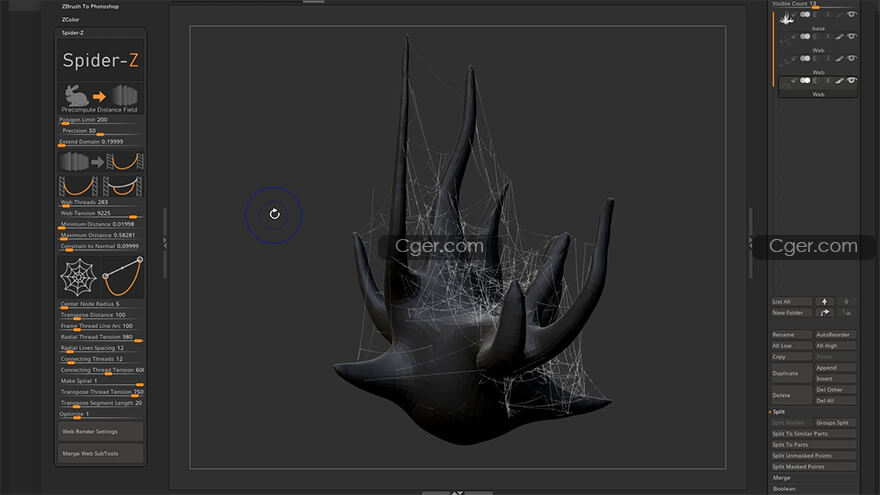Click the select-up arrow beside List All
Viewport: 880px width, 495px height.
point(824,301)
